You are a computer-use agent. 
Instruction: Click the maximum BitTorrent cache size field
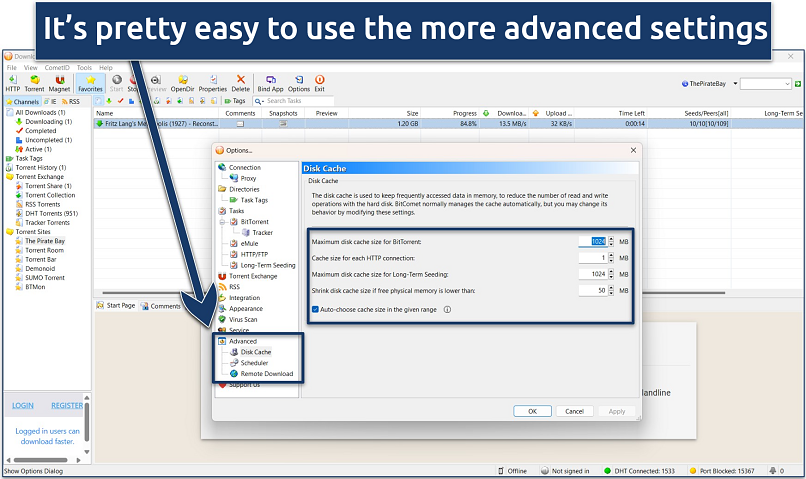(593, 242)
